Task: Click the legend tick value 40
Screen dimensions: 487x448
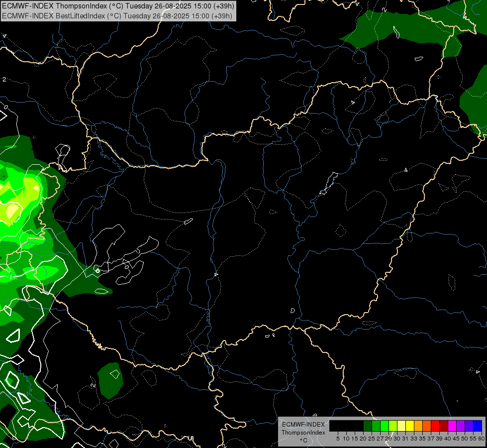Action: [448, 439]
